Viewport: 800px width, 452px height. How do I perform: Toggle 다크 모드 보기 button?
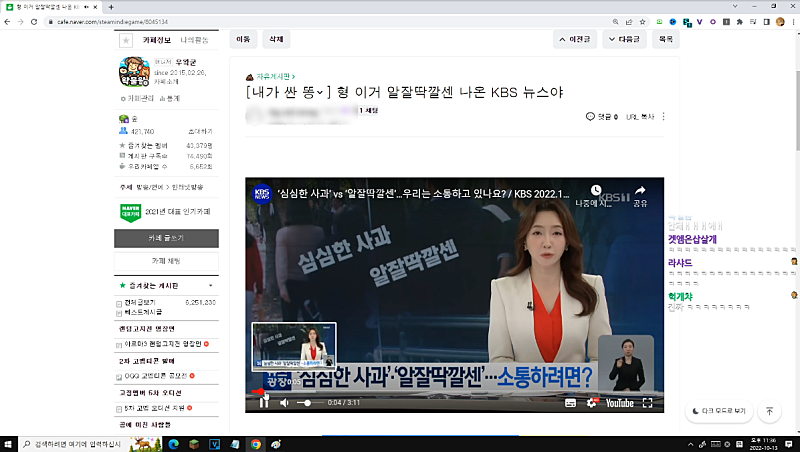(x=719, y=411)
